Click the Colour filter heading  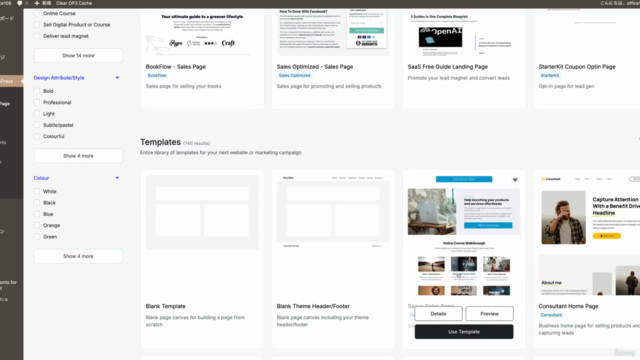(x=41, y=178)
